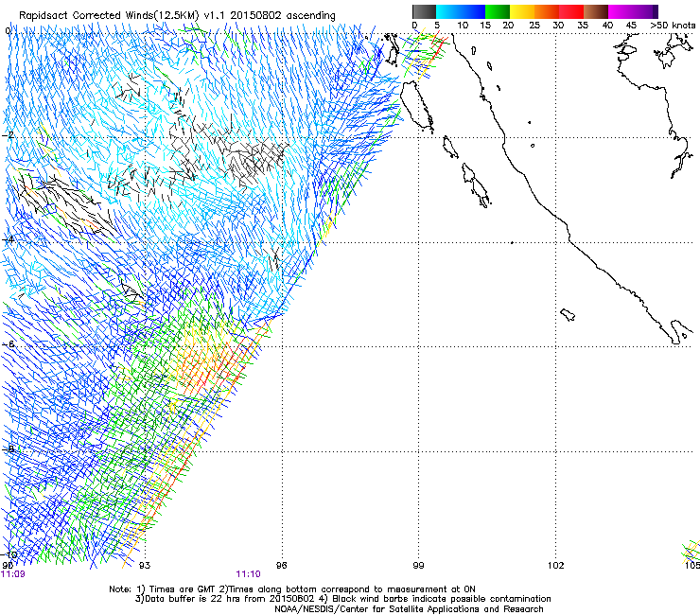Click the latitude label -2
This screenshot has width=700, height=615.
click(9, 135)
